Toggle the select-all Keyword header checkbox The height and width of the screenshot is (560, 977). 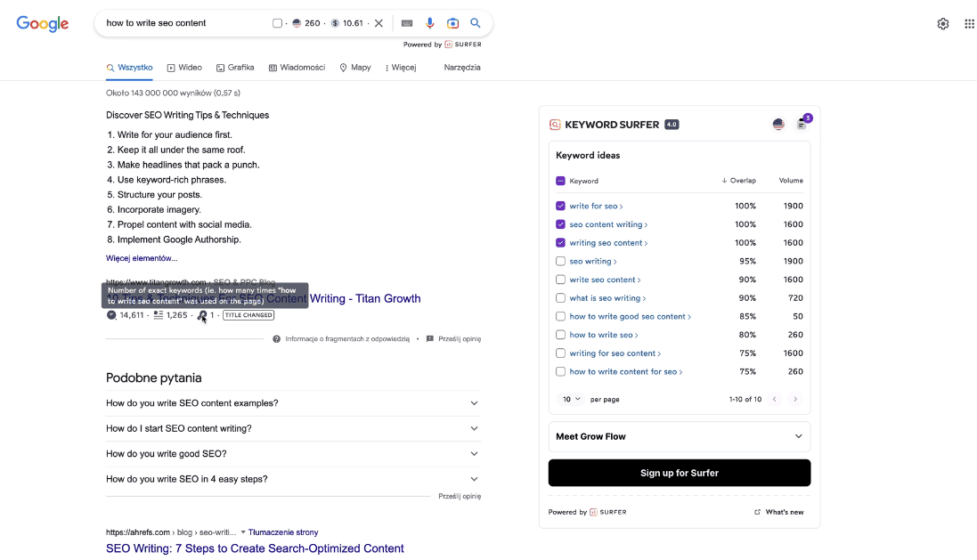point(560,181)
